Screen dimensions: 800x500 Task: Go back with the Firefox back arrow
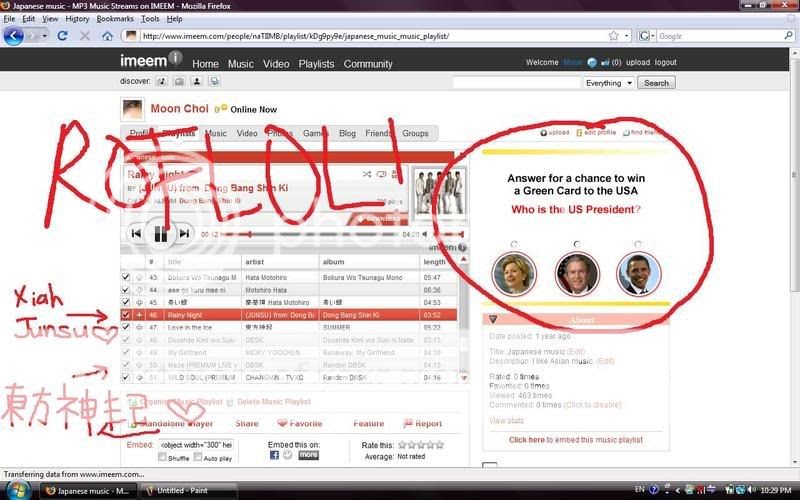[x=14, y=36]
